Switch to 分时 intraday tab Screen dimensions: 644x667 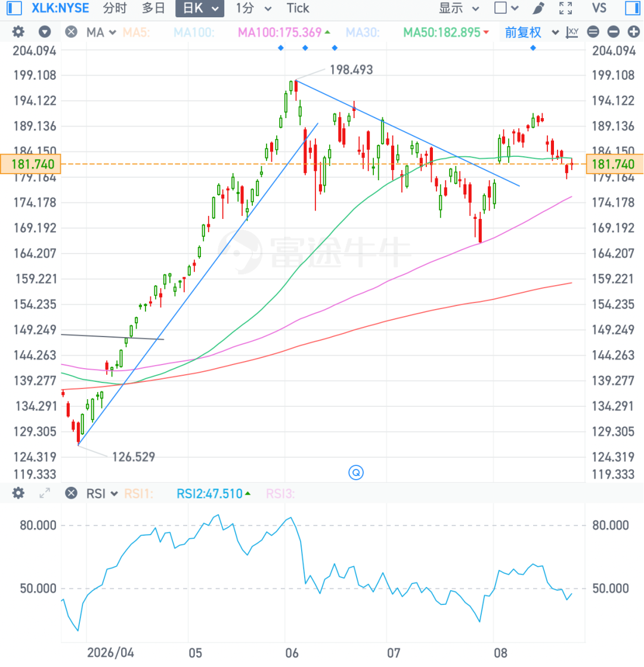pos(114,8)
